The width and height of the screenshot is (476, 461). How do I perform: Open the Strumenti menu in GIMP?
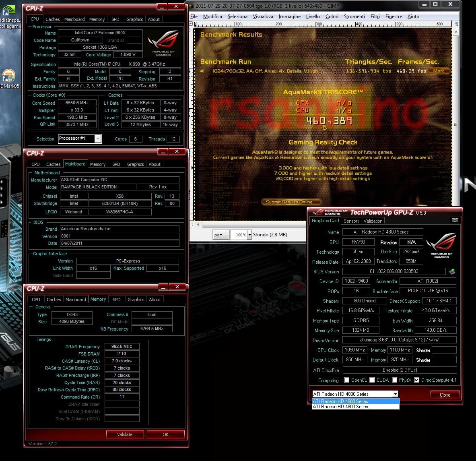(354, 17)
